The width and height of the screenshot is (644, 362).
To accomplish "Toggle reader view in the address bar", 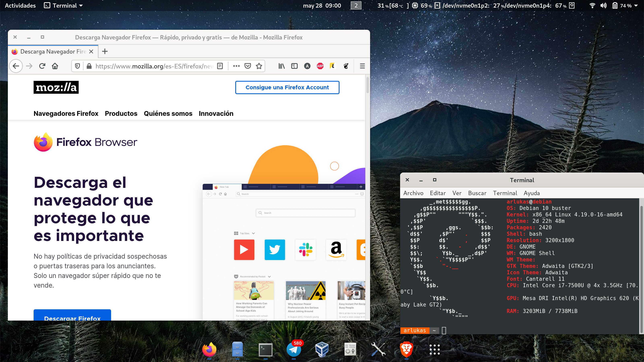I will [220, 66].
